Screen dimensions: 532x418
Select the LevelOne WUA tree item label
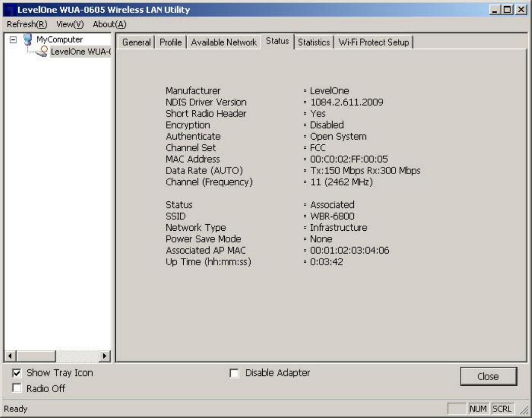pyautogui.click(x=80, y=51)
